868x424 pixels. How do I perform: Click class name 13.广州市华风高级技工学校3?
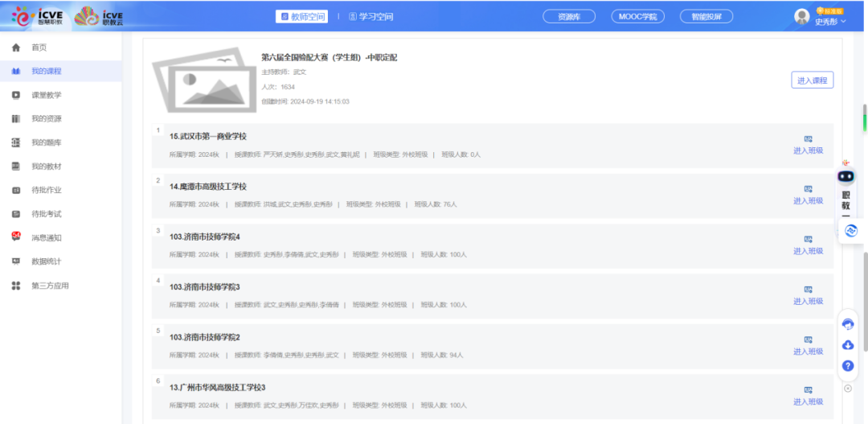point(218,387)
